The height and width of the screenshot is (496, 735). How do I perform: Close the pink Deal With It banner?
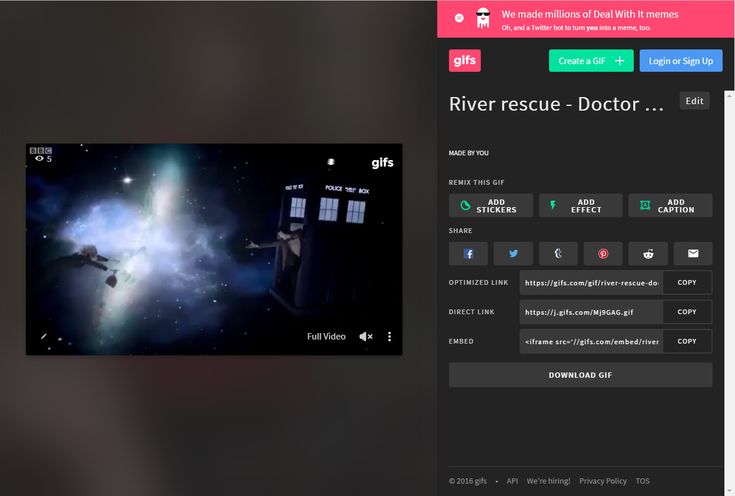[x=459, y=18]
